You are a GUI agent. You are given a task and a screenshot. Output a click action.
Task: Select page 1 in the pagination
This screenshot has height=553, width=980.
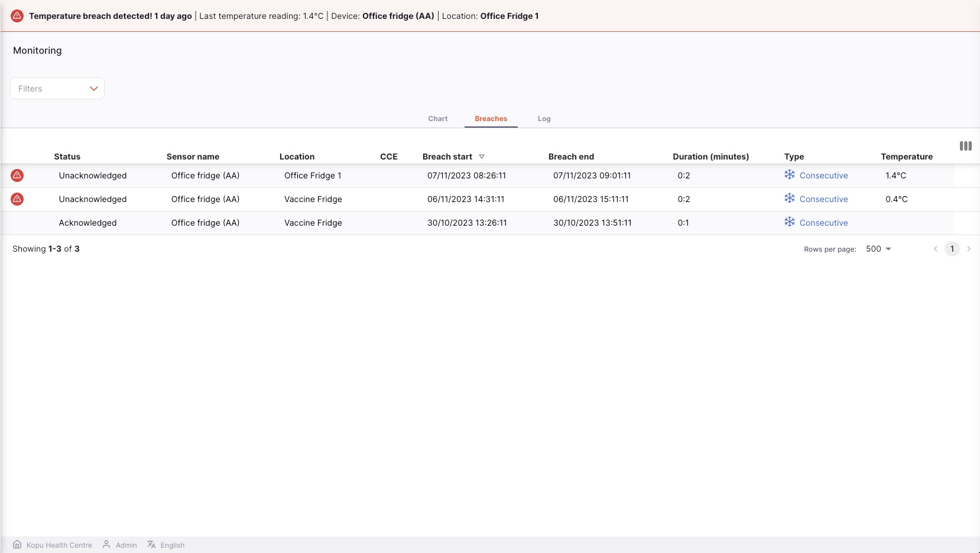coord(952,249)
